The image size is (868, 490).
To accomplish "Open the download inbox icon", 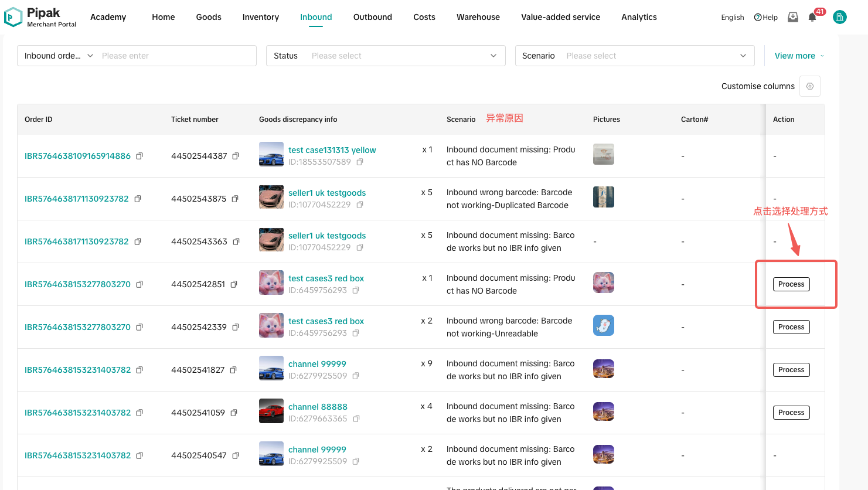I will click(793, 18).
